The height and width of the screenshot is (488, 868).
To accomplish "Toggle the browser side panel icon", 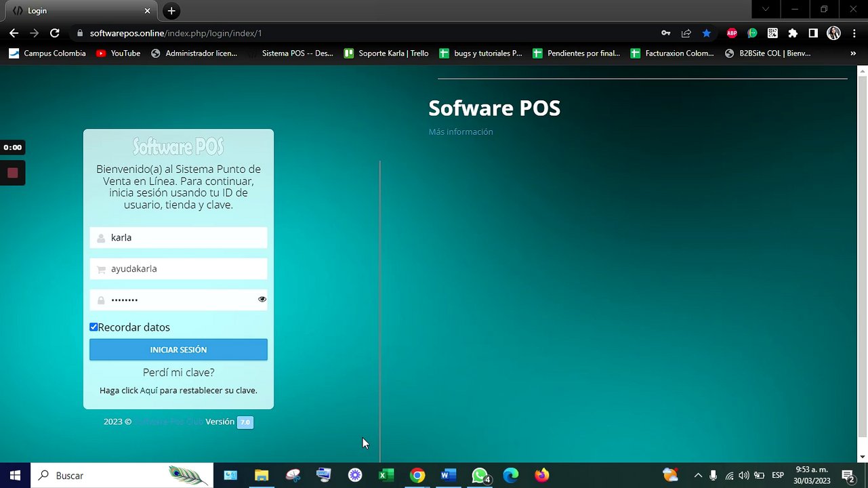I will click(x=813, y=33).
